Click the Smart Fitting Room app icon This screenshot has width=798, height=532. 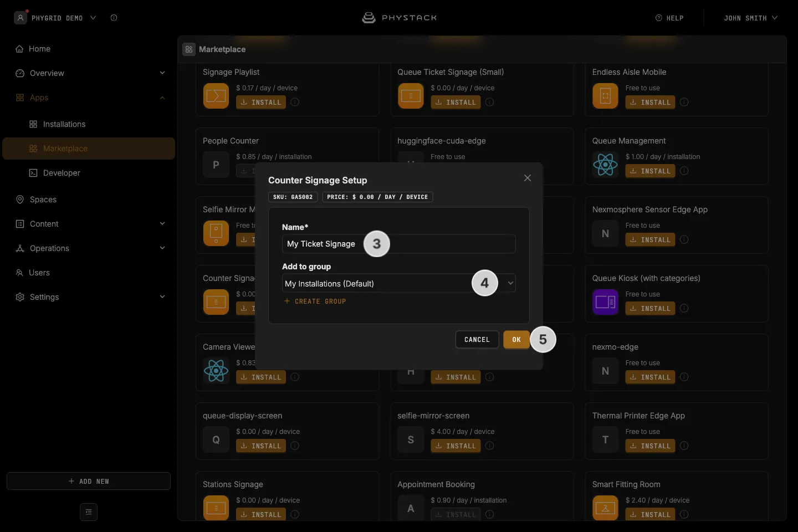click(605, 508)
